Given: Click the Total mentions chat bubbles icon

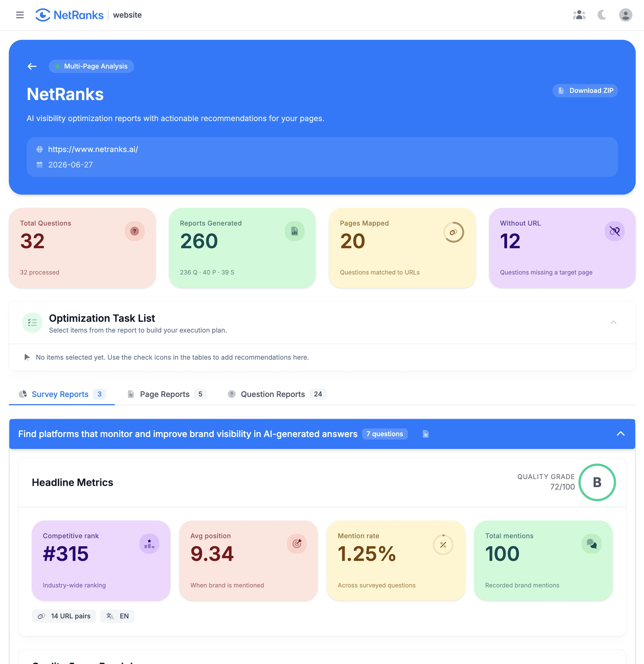Looking at the screenshot, I should point(591,544).
